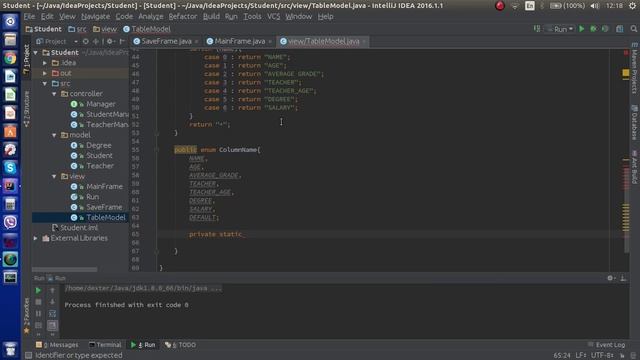Viewport: 640px width, 360px height.
Task: Open the Analyze menu
Action: (151, 17)
